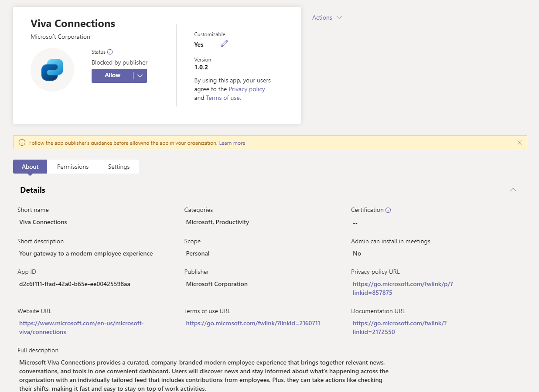
Task: Click the Certification info icon
Action: click(x=388, y=210)
